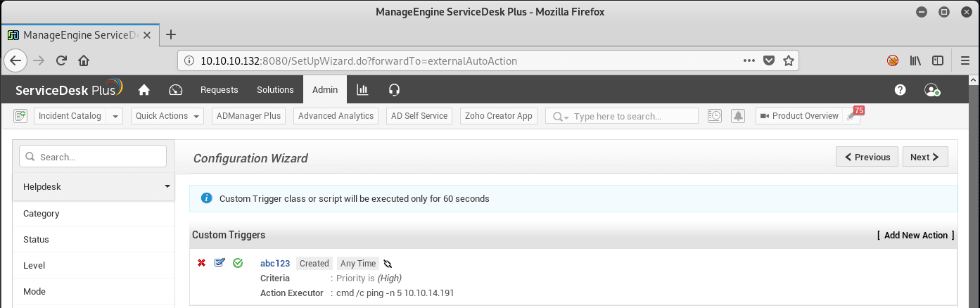
Task: Open the Solutions tab
Action: [x=275, y=89]
